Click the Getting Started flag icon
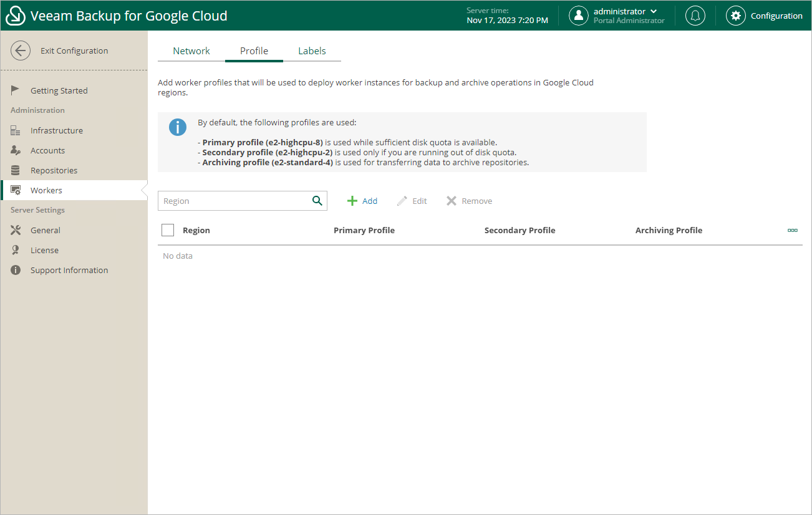The image size is (812, 515). [x=16, y=90]
